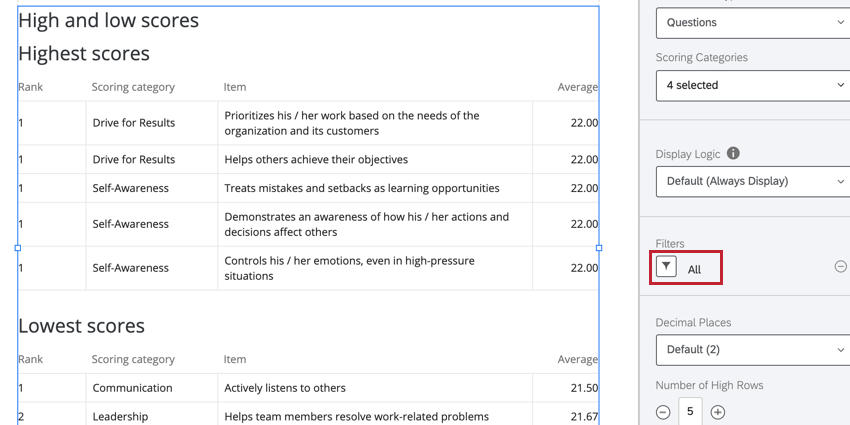
Task: Click the Rank header in Highest scores
Action: pyautogui.click(x=31, y=87)
